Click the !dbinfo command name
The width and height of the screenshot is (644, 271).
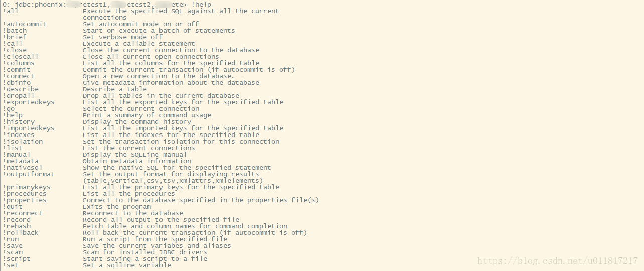click(17, 82)
